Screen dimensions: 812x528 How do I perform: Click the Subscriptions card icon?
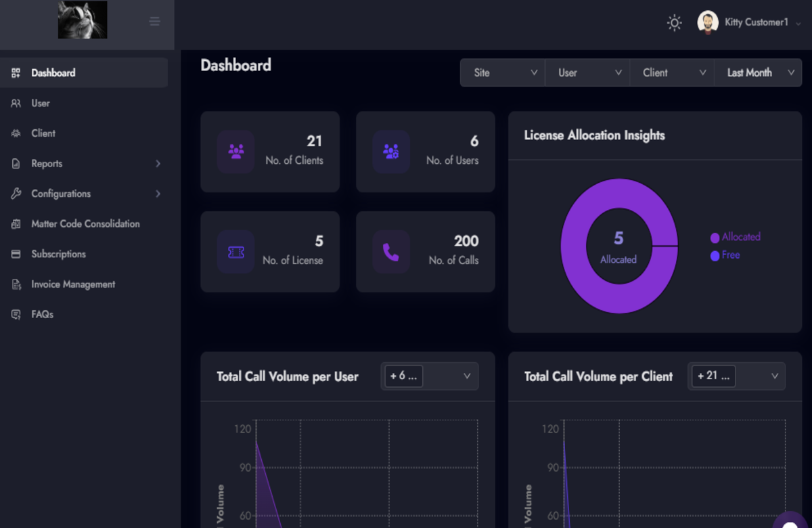pos(16,254)
